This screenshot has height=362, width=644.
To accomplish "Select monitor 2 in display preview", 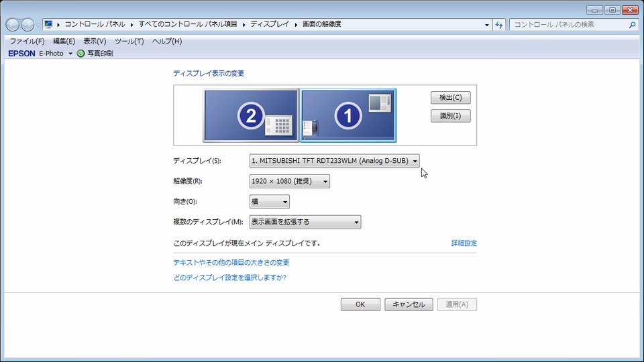I will (x=251, y=115).
